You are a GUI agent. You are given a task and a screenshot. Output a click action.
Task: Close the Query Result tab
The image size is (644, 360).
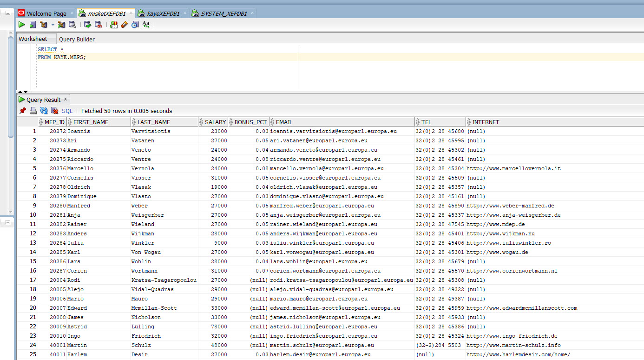[x=66, y=99]
